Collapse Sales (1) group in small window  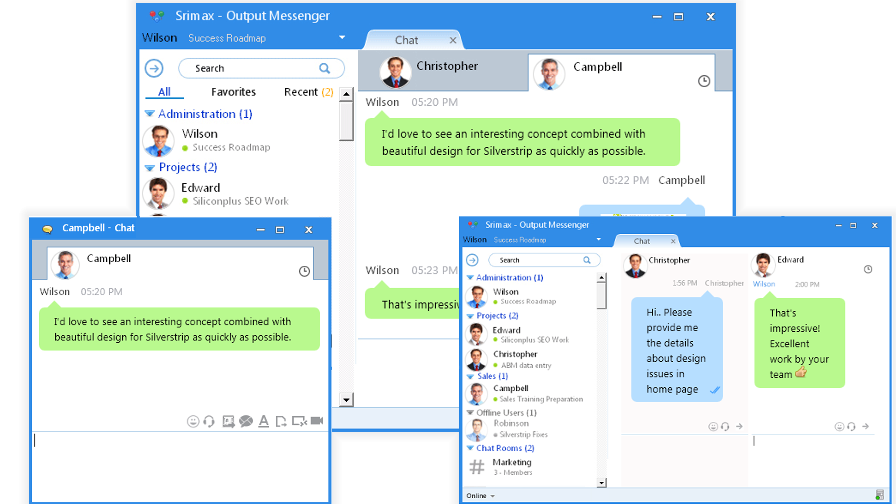pyautogui.click(x=470, y=377)
